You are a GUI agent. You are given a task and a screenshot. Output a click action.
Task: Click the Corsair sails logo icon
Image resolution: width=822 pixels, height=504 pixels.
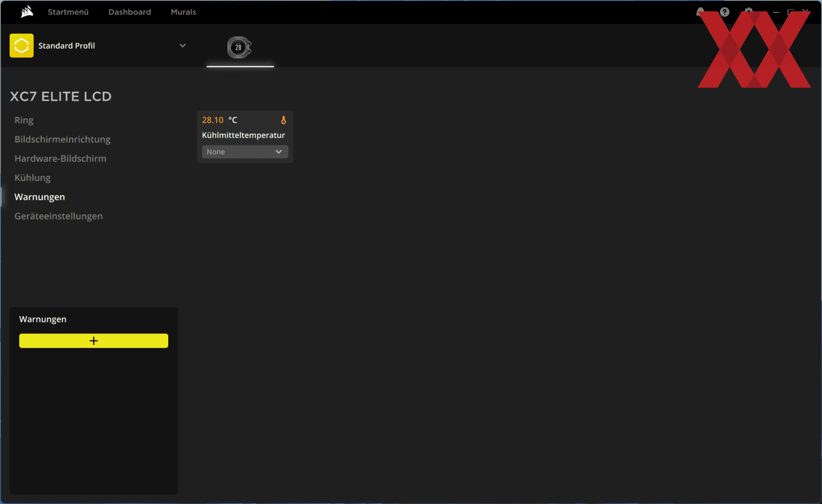click(27, 12)
